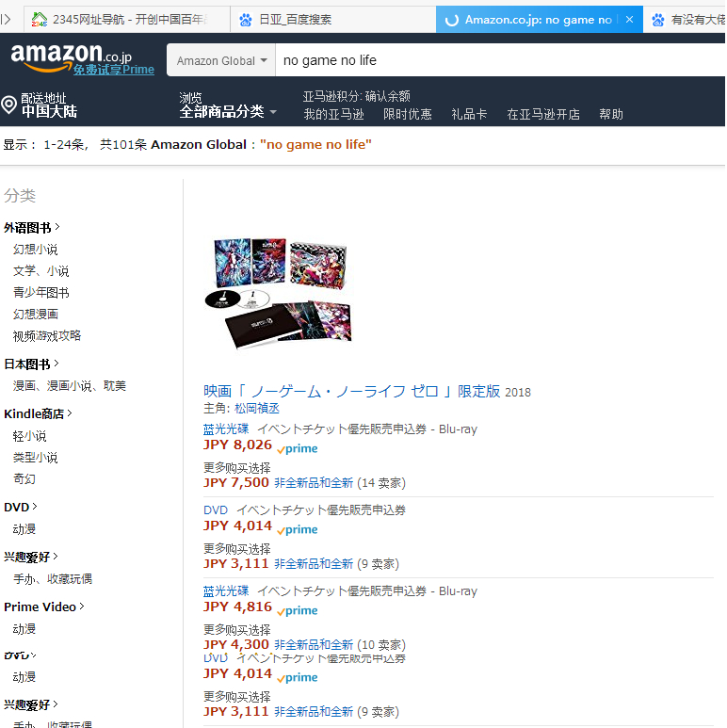Select 漫画、漫画小说、耽美 subcategory
The image size is (727, 728).
69,386
